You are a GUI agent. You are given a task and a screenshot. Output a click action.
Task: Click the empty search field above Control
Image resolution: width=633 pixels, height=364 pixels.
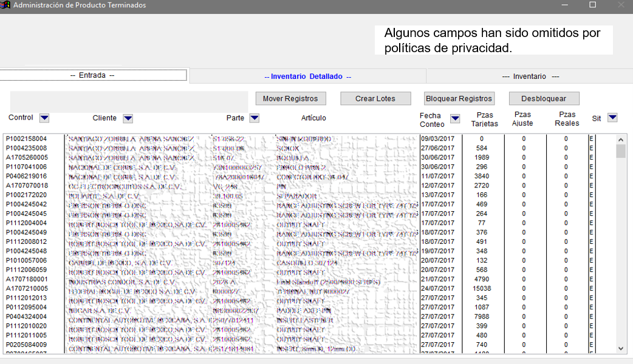[129, 101]
